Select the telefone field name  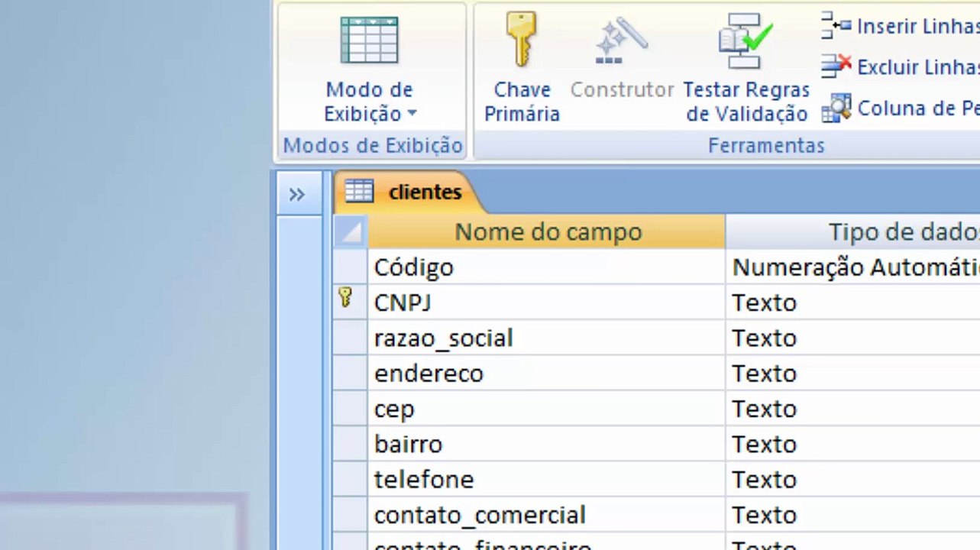pyautogui.click(x=546, y=479)
